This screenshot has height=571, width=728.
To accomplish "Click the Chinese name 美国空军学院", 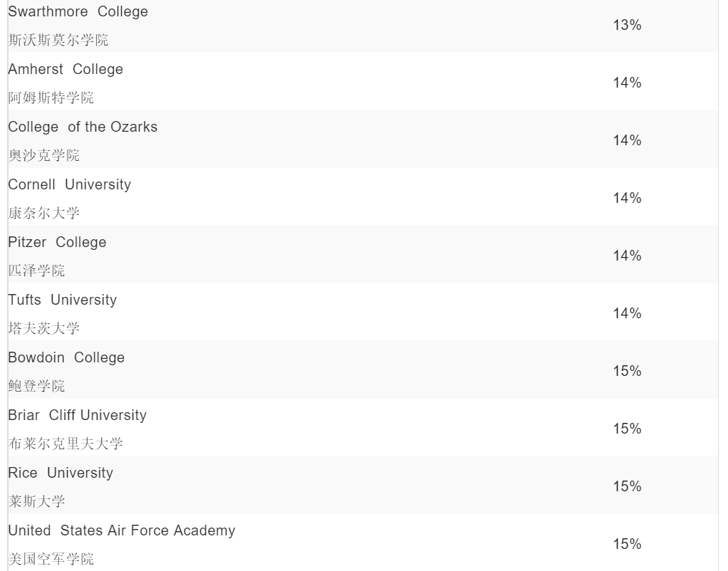I will [x=51, y=560].
